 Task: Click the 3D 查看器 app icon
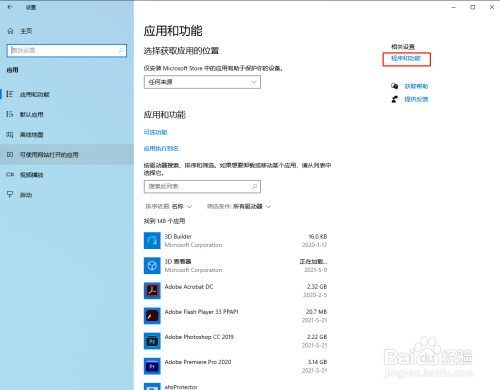click(x=152, y=266)
